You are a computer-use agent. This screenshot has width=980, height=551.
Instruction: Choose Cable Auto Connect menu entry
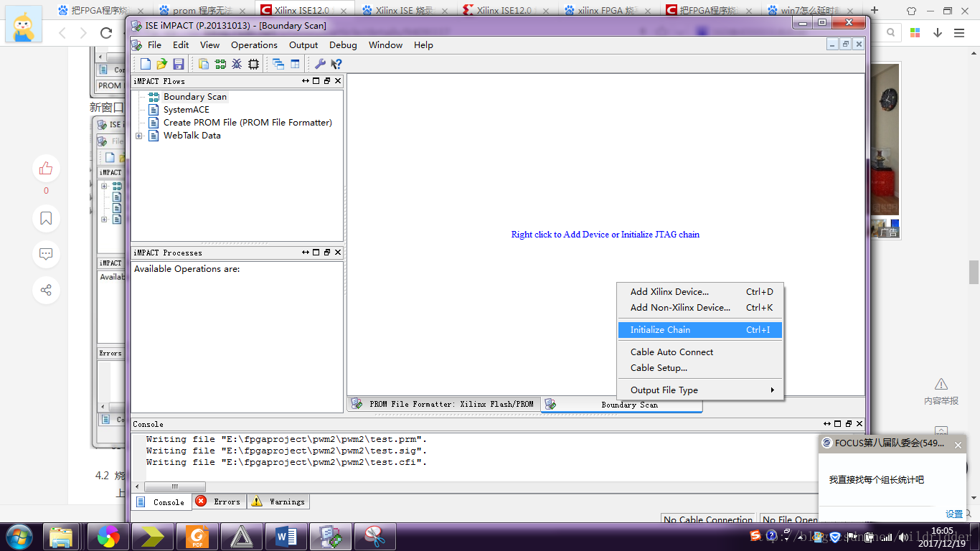(701, 352)
